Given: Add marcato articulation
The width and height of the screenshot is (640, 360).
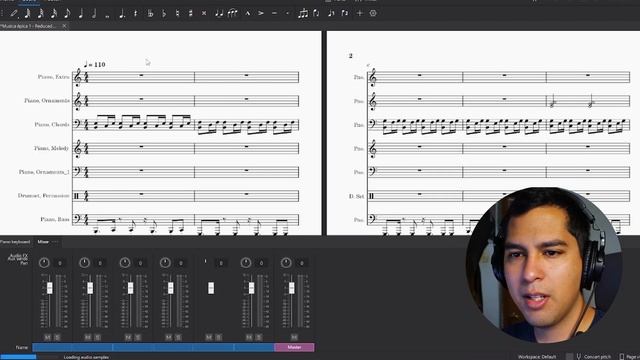Looking at the screenshot, I should (x=247, y=13).
